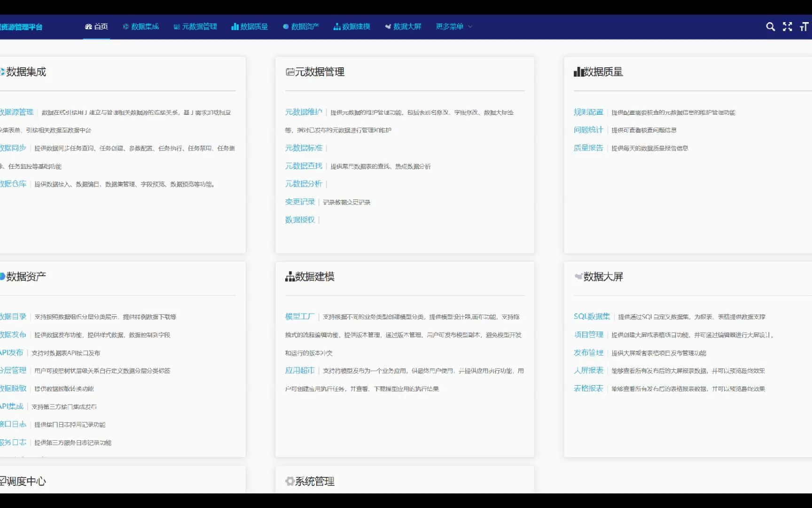Open the 服务日志 link
The image size is (812, 508).
[x=13, y=442]
